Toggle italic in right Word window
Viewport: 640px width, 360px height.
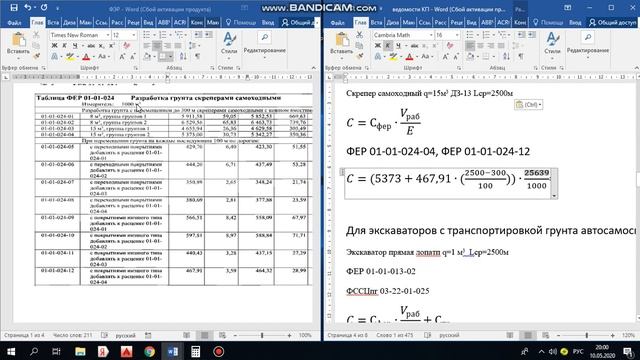coord(388,46)
